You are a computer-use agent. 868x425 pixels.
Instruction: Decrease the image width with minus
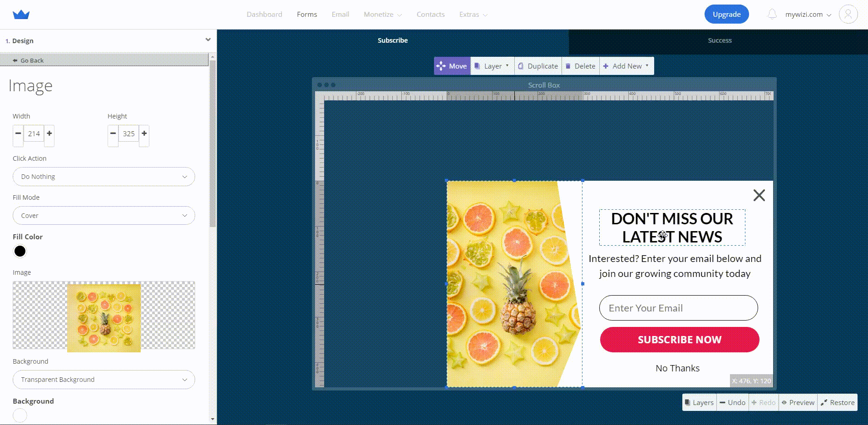18,133
